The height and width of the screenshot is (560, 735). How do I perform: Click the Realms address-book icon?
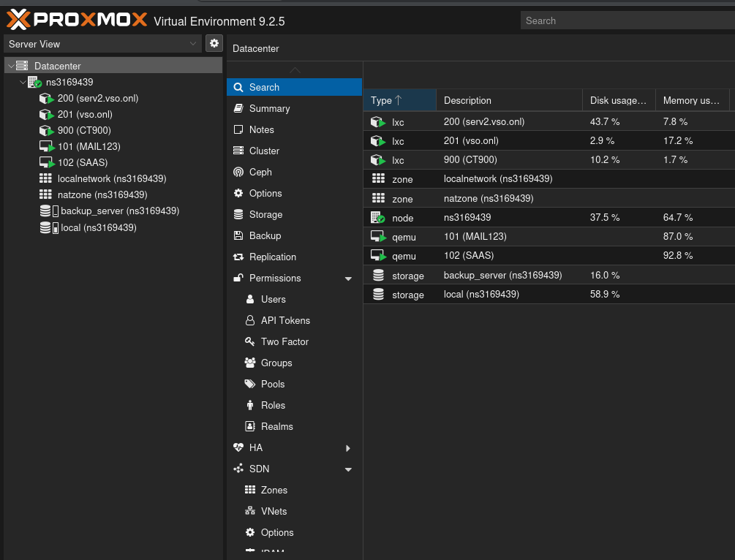pos(250,426)
